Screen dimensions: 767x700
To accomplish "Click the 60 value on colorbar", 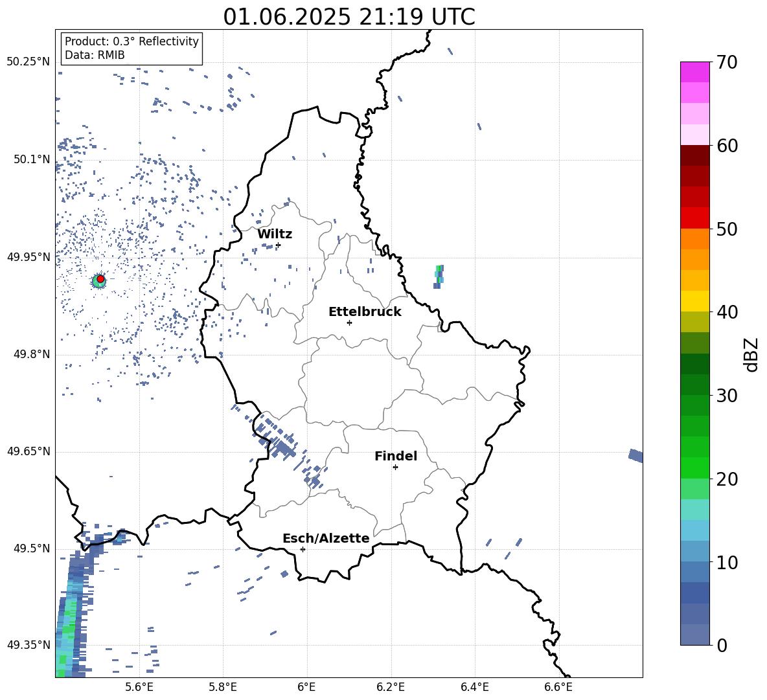I will point(727,146).
